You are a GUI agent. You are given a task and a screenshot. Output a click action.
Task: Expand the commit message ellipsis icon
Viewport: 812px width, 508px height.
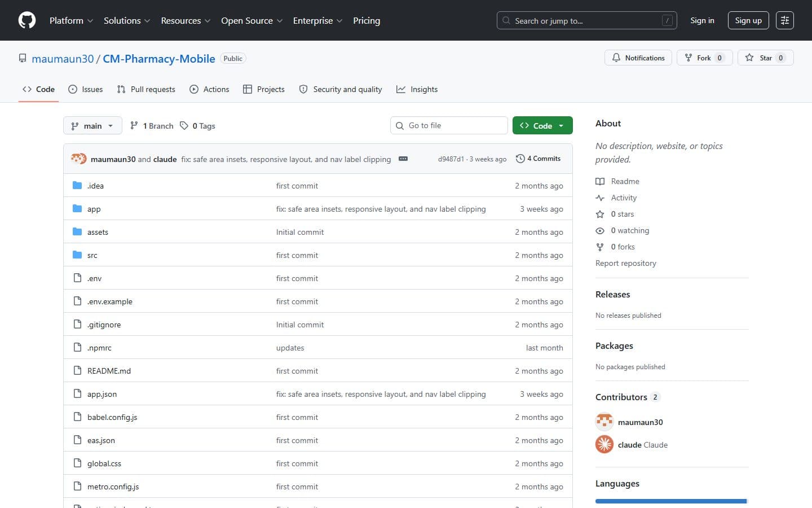(x=403, y=159)
